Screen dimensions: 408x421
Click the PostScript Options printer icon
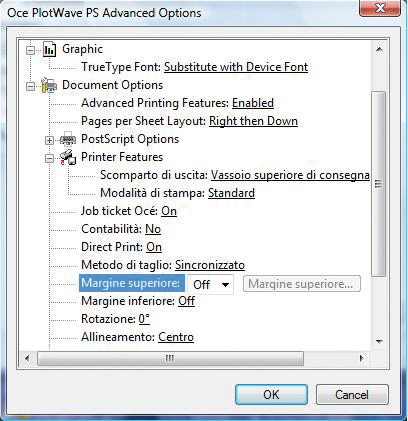pyautogui.click(x=68, y=139)
